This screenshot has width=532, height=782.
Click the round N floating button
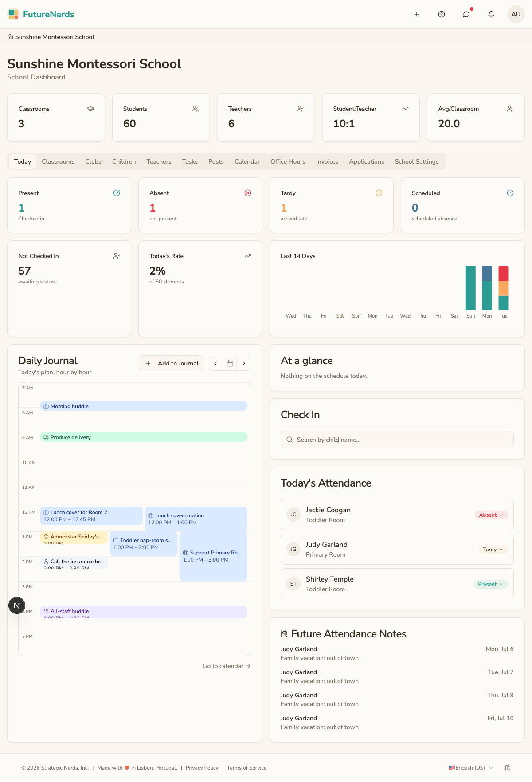tap(17, 605)
